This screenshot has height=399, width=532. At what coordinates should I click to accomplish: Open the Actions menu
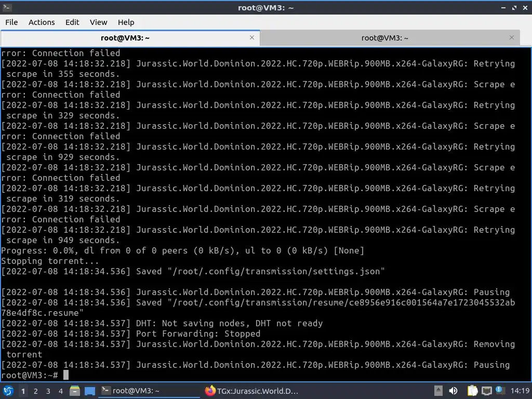[42, 22]
